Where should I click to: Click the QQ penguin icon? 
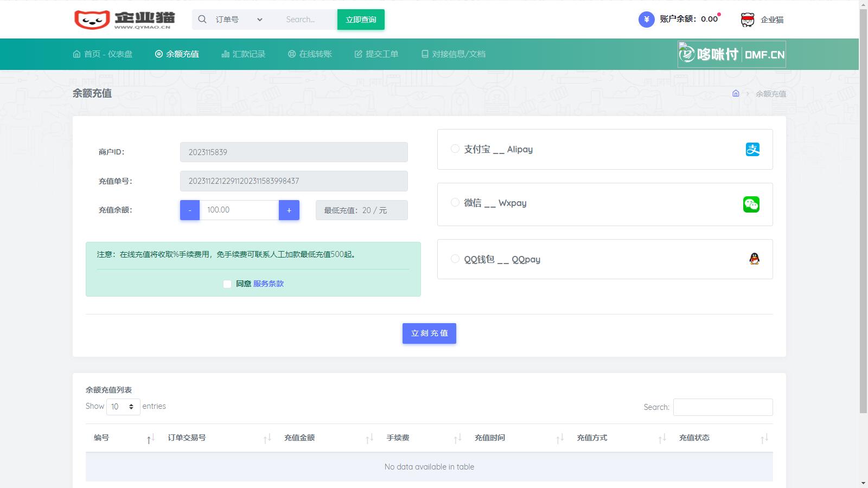point(754,259)
